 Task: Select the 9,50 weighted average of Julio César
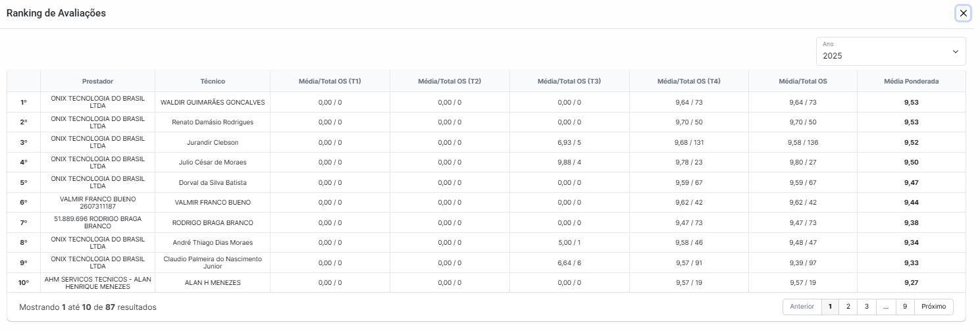pos(911,163)
